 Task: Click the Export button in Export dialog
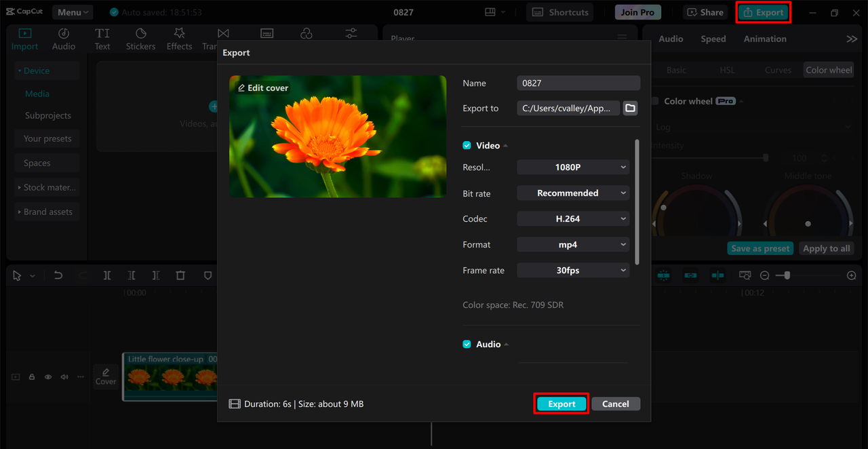click(x=561, y=404)
